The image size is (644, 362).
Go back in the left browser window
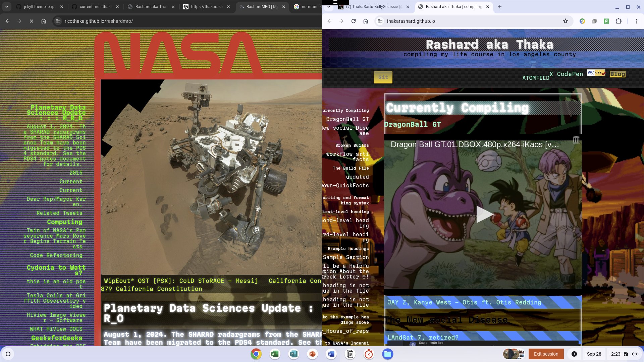click(7, 21)
